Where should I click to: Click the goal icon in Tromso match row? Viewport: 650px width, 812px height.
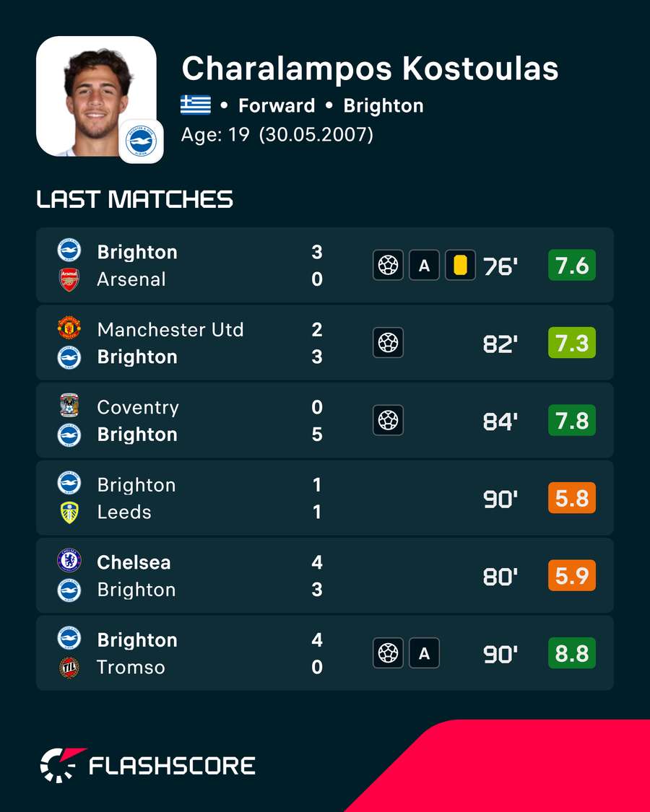388,653
